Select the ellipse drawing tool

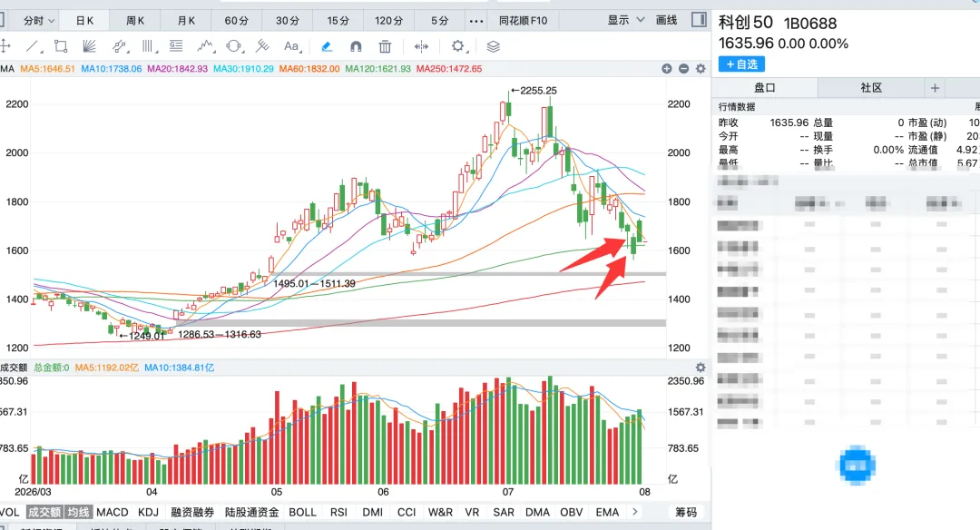coord(234,46)
